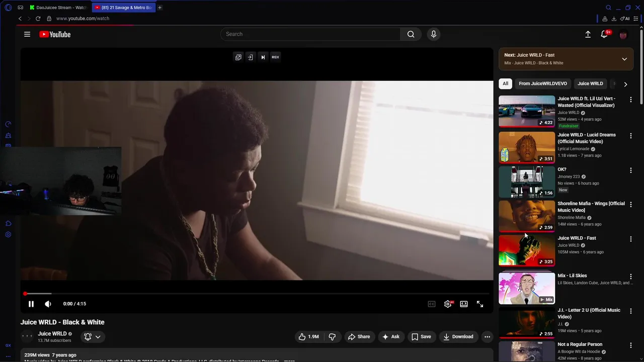This screenshot has height=362, width=644.
Task: Pop out video with detach icon
Action: point(238,57)
